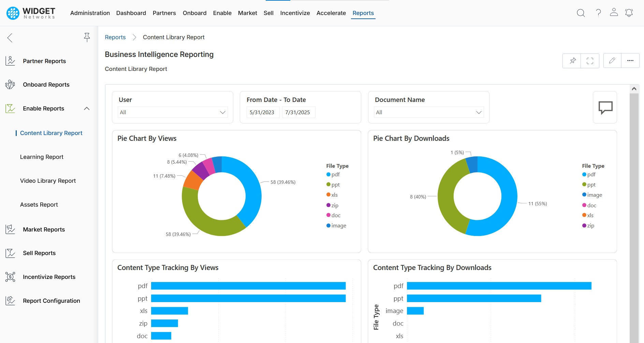Open the Onboard menu
This screenshot has height=343, width=644.
click(x=194, y=13)
